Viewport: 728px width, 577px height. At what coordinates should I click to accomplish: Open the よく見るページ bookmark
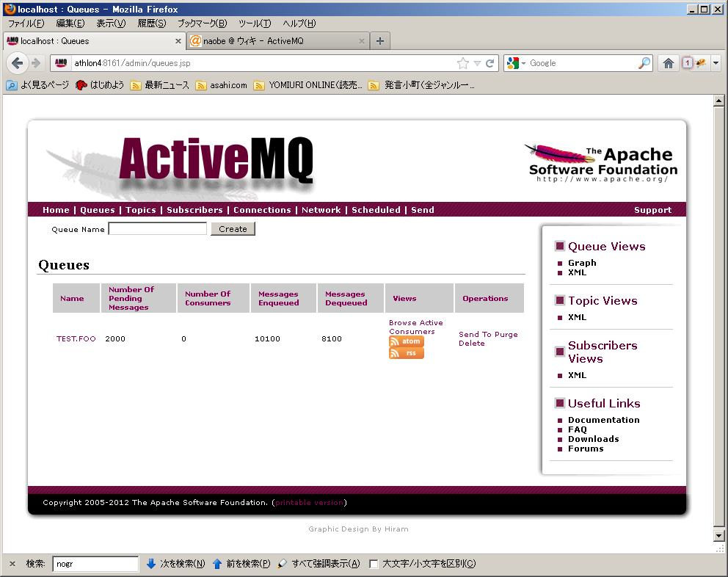tap(37, 85)
